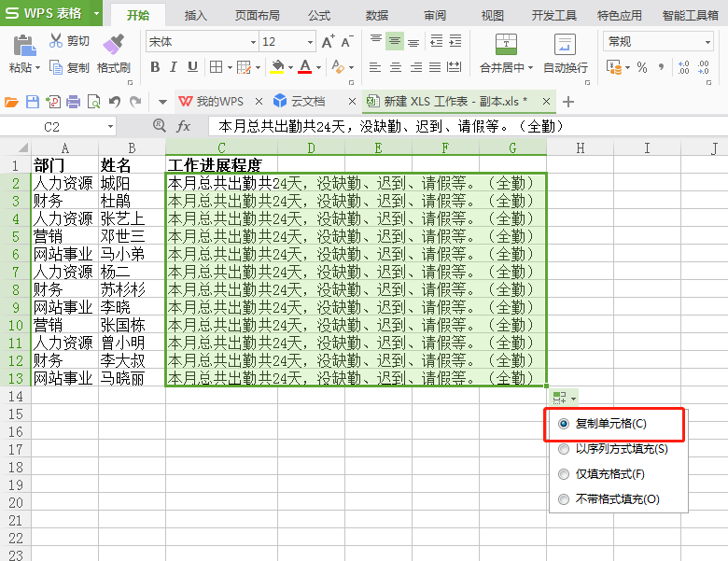Click the insert function fx icon

pyautogui.click(x=183, y=126)
